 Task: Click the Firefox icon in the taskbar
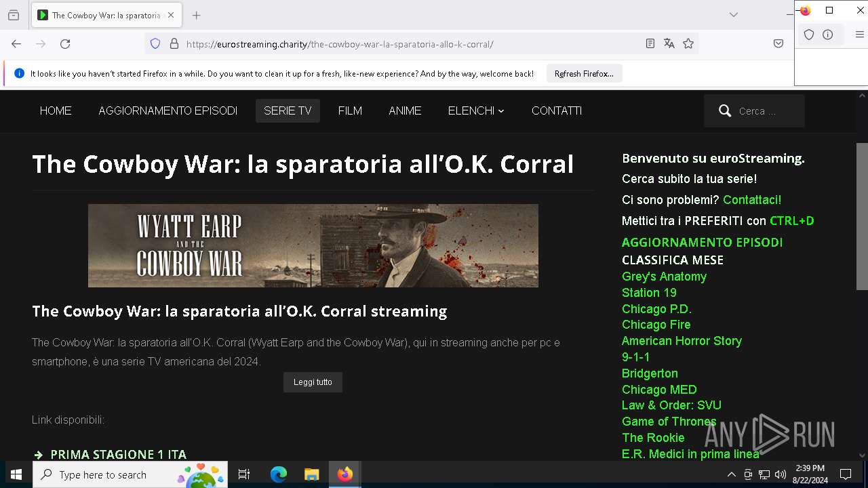pos(345,474)
